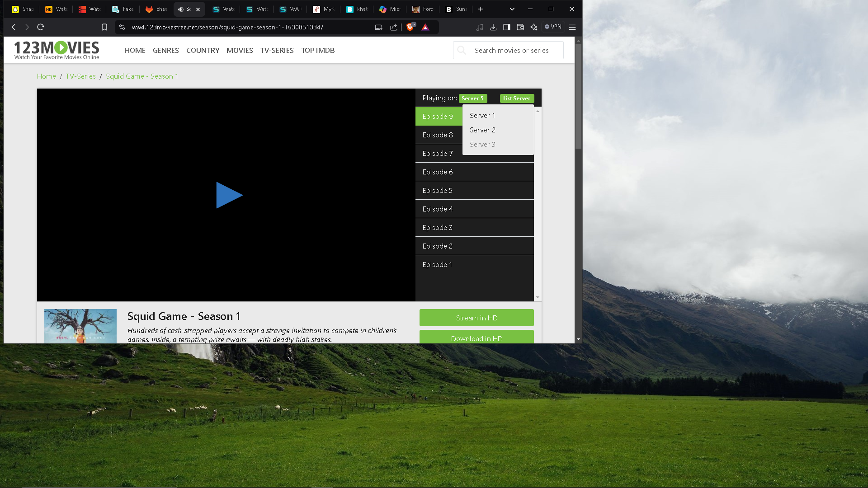Switch to the GitLab 'chea' tab
This screenshot has width=868, height=488.
click(x=156, y=9)
